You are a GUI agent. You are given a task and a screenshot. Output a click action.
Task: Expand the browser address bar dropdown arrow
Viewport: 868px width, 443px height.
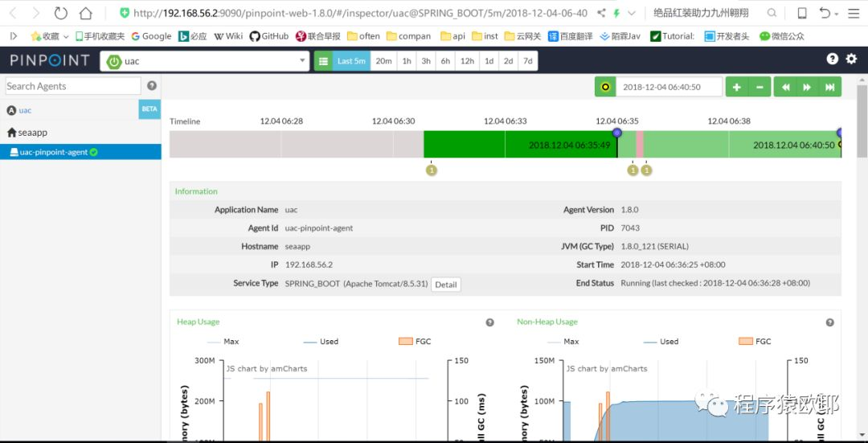tap(632, 14)
